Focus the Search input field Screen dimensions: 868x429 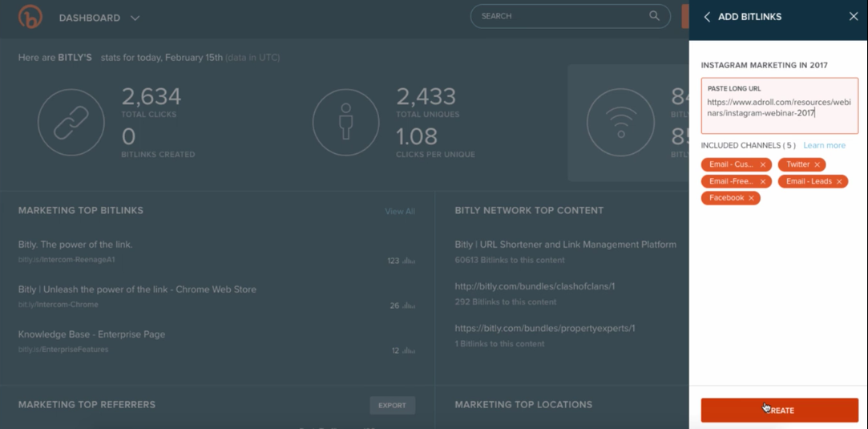570,16
